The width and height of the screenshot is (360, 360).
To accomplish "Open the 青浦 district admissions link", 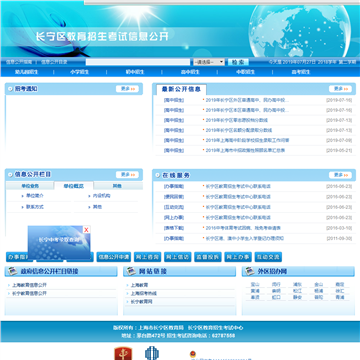I will (340, 298).
